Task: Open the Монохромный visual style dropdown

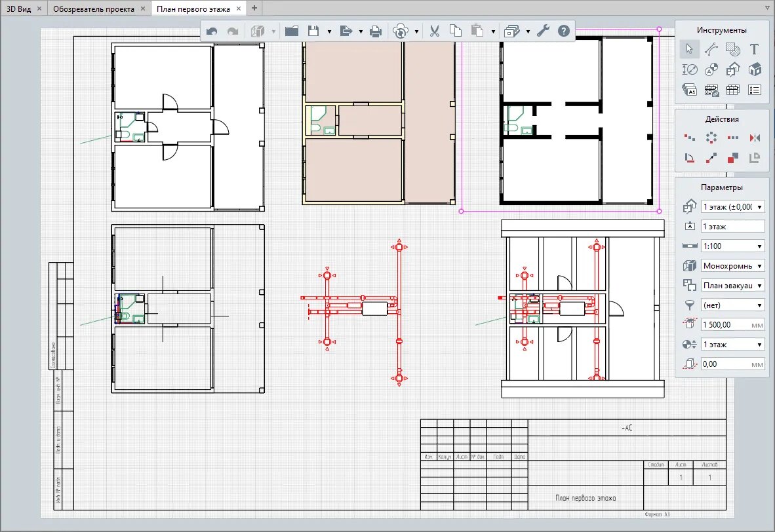Action: click(732, 266)
